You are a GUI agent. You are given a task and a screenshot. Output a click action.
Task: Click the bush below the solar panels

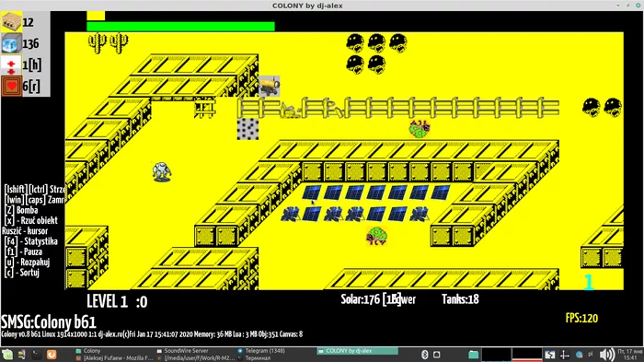coord(376,236)
